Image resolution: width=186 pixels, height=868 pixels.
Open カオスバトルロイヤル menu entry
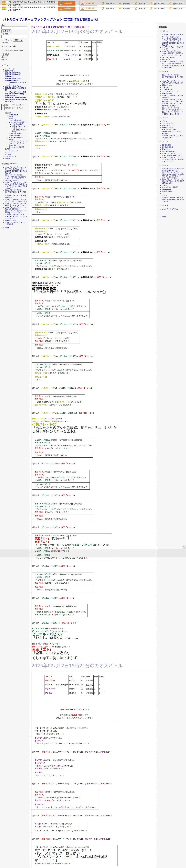(13, 86)
